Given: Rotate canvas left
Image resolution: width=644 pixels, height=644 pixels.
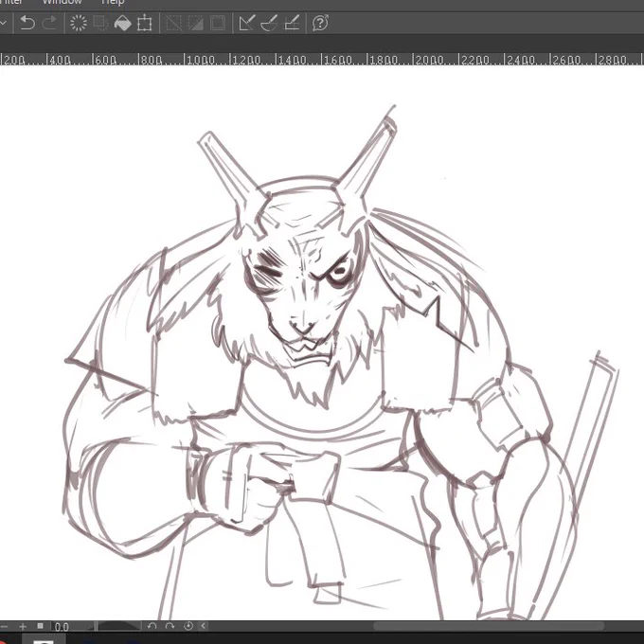Looking at the screenshot, I should [152, 626].
